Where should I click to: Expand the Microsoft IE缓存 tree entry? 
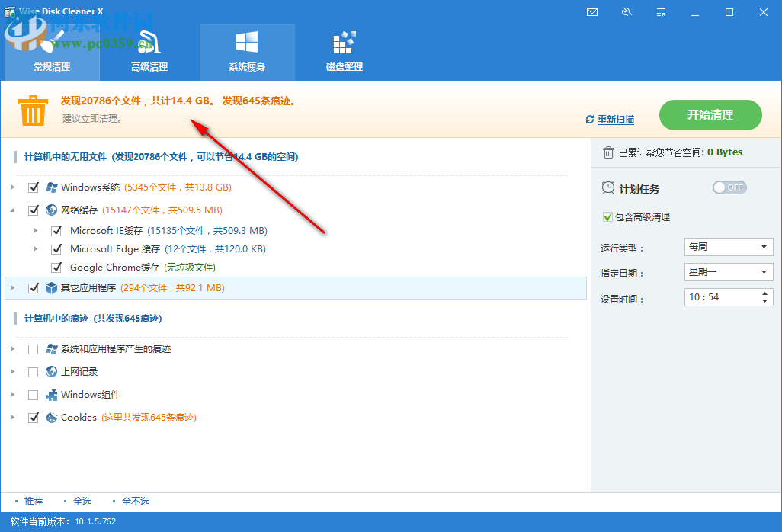click(x=35, y=230)
